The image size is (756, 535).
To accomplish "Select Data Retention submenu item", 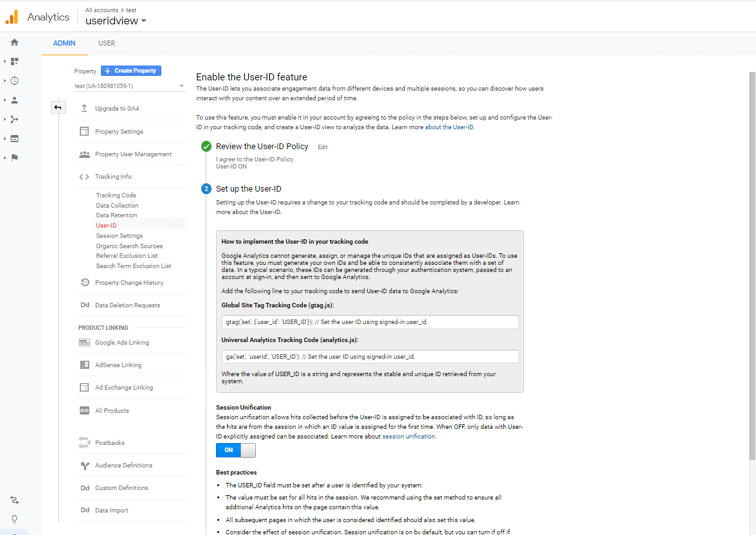I will coord(116,215).
